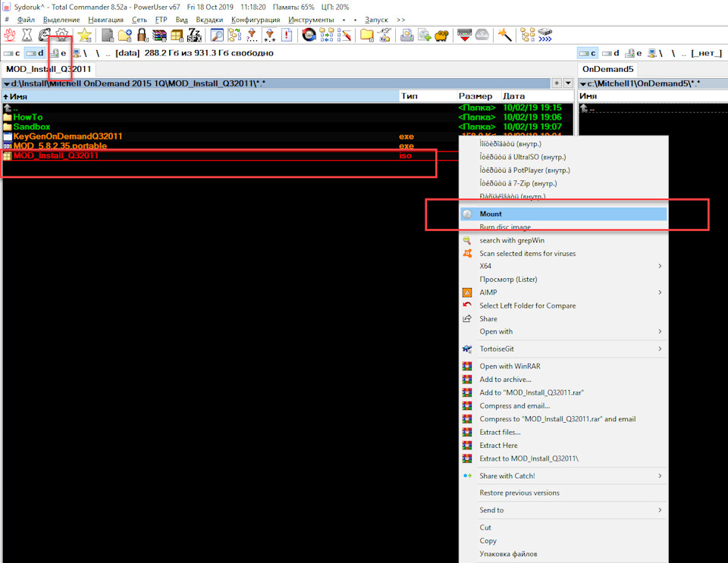Choose Restore previous versions

[x=563, y=493]
